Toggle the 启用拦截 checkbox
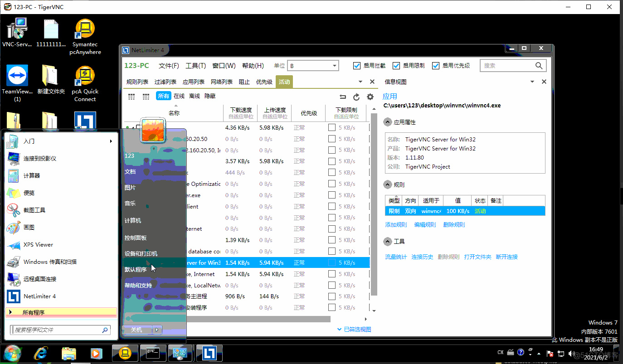Viewport: 623px width, 364px height. click(x=357, y=66)
